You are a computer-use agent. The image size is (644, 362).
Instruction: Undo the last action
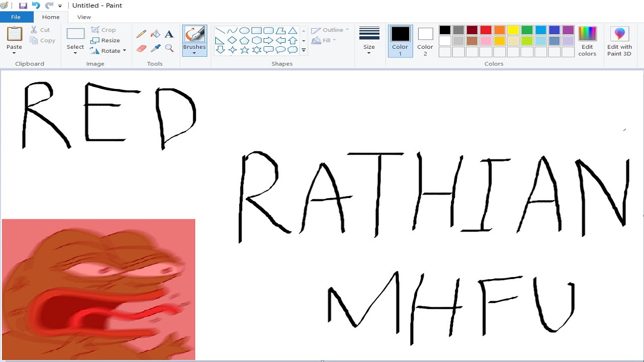tap(36, 6)
